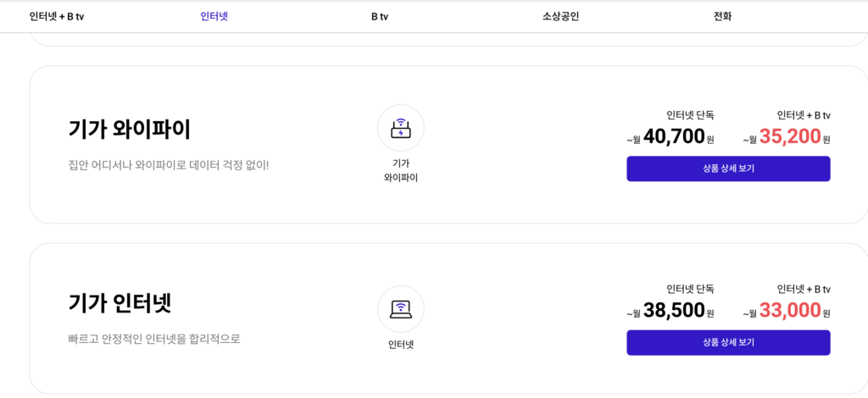Select the 인터넷 tab
The image size is (868, 398).
point(214,16)
